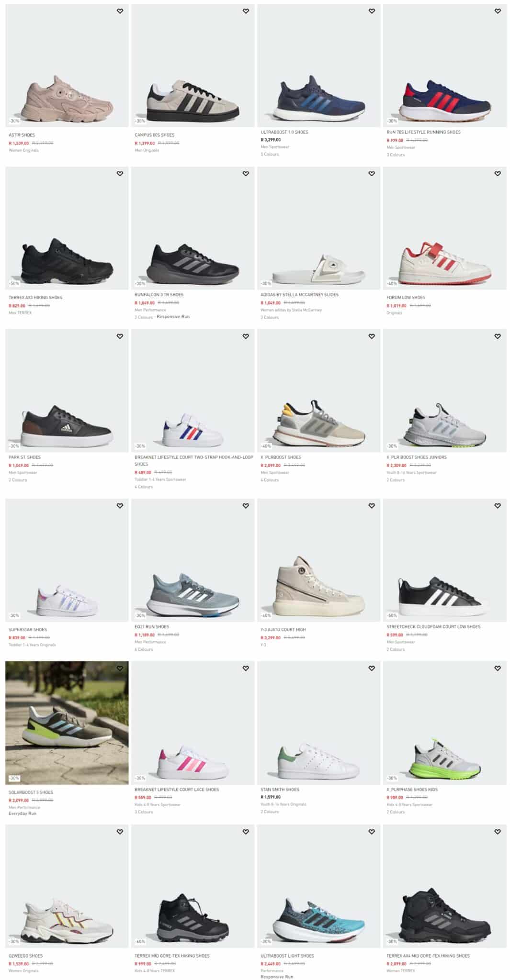Favorite the Runfalcon 3 TR Shoes
510x980 pixels.
point(246,174)
